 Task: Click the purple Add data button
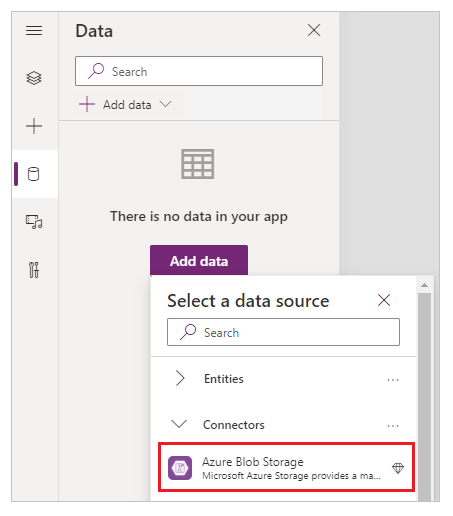pyautogui.click(x=199, y=261)
